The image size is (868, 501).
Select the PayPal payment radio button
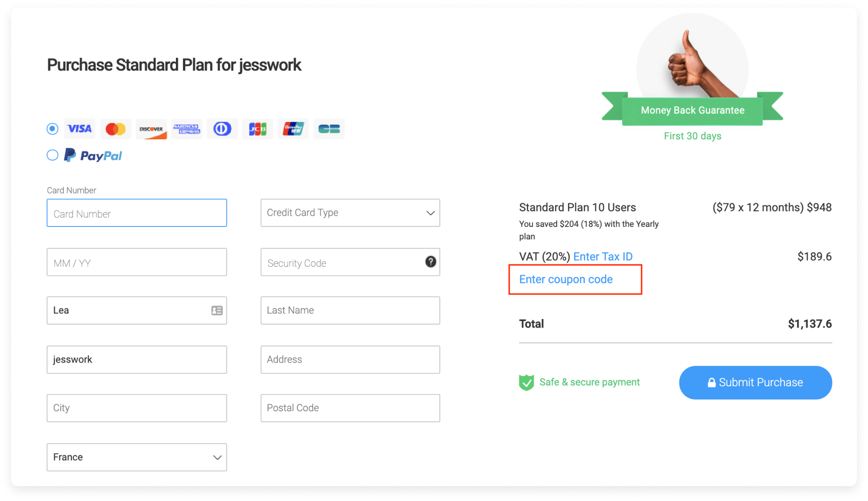tap(53, 155)
